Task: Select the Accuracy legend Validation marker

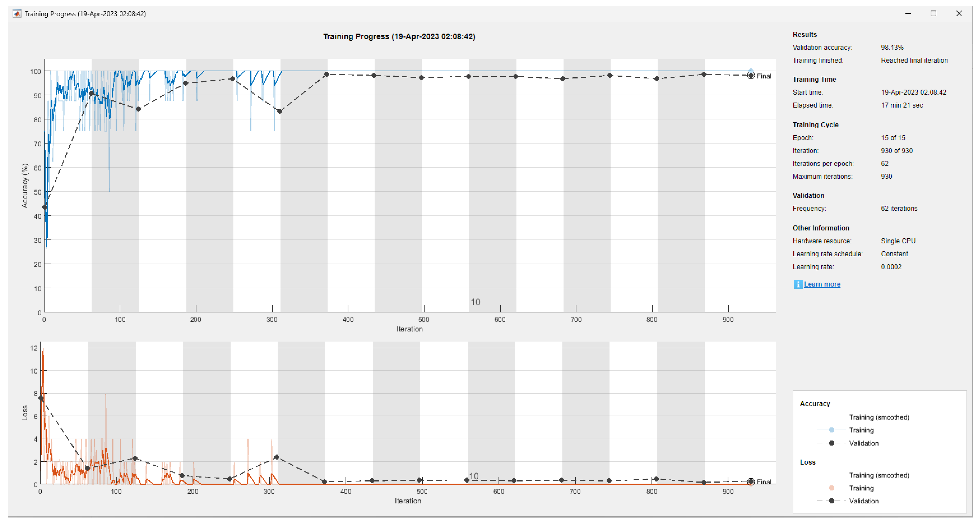Action: click(832, 443)
